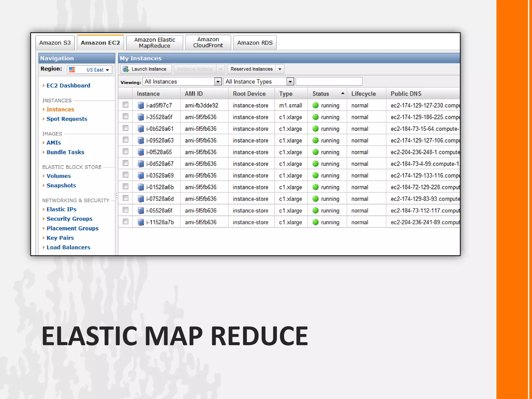Image resolution: width=532 pixels, height=399 pixels.
Task: Switch to the Amazon CloudFront tab
Action: pos(208,42)
